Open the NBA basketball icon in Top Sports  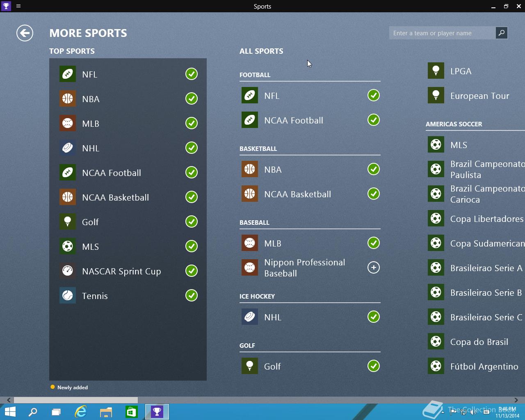(68, 98)
